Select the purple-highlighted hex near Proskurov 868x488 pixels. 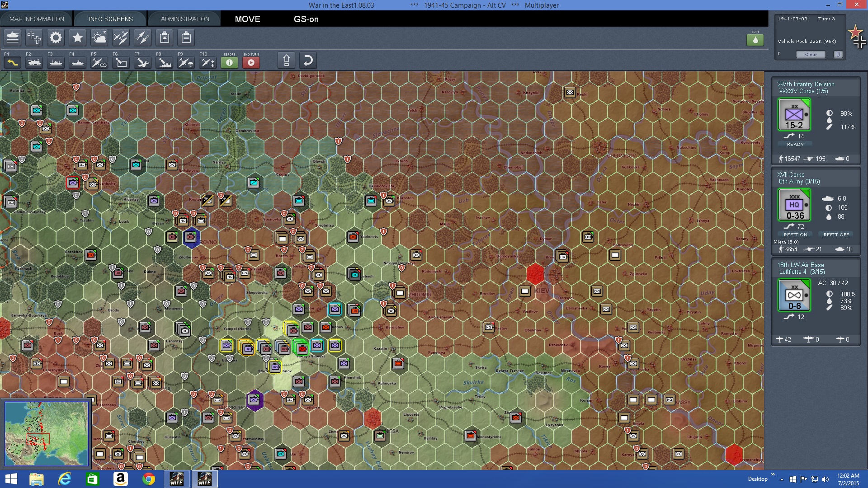[x=255, y=400]
